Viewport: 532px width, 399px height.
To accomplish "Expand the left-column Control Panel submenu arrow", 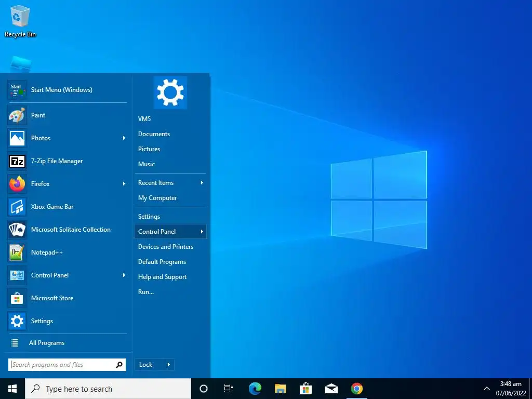I will point(124,275).
